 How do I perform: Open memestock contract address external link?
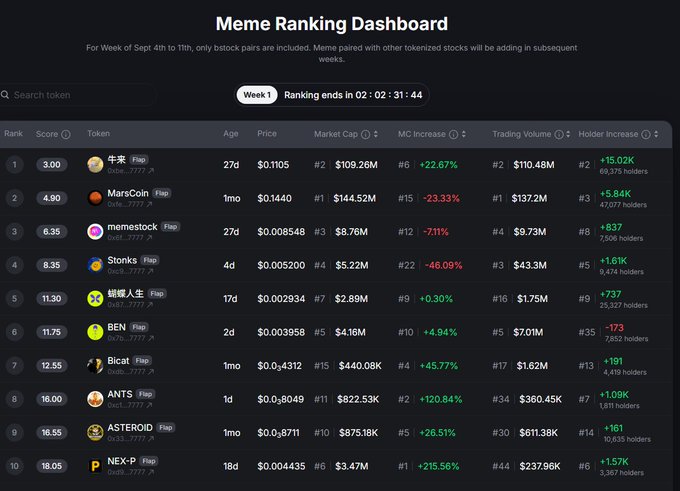coord(149,238)
